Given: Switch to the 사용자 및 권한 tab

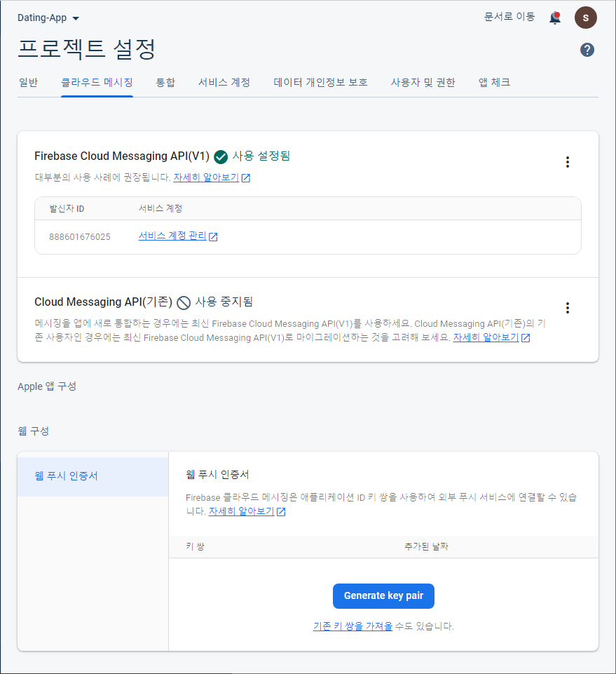Looking at the screenshot, I should click(423, 82).
